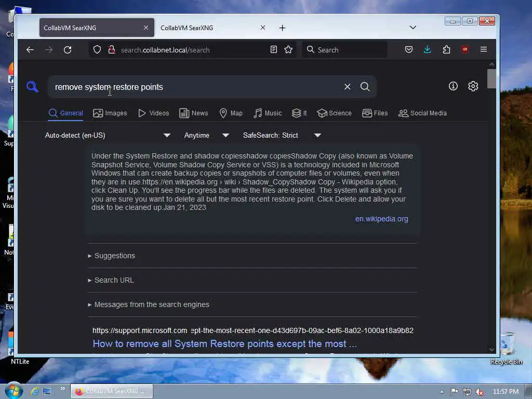Image resolution: width=532 pixels, height=399 pixels.
Task: Click the 11:57 PM taskbar clock
Action: point(506,392)
